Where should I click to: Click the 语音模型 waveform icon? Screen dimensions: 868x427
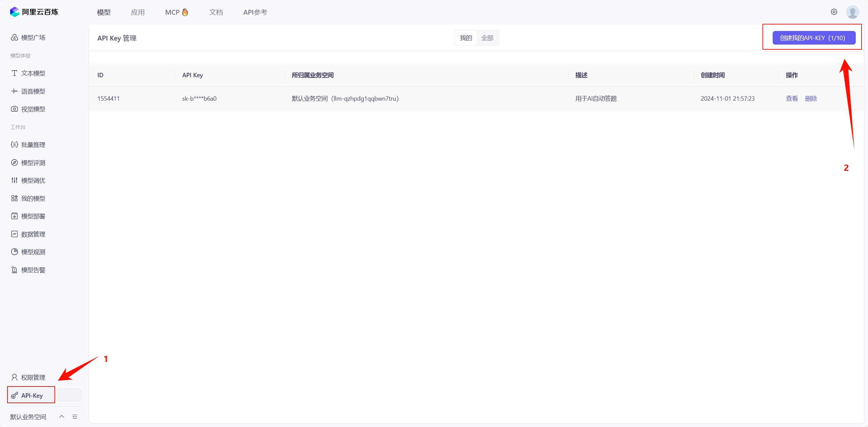coord(14,91)
